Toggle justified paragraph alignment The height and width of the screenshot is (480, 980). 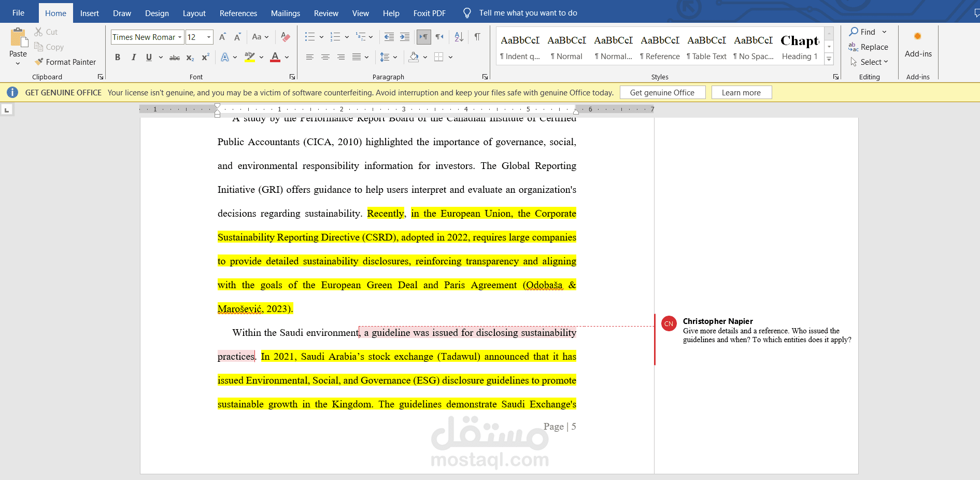[357, 57]
